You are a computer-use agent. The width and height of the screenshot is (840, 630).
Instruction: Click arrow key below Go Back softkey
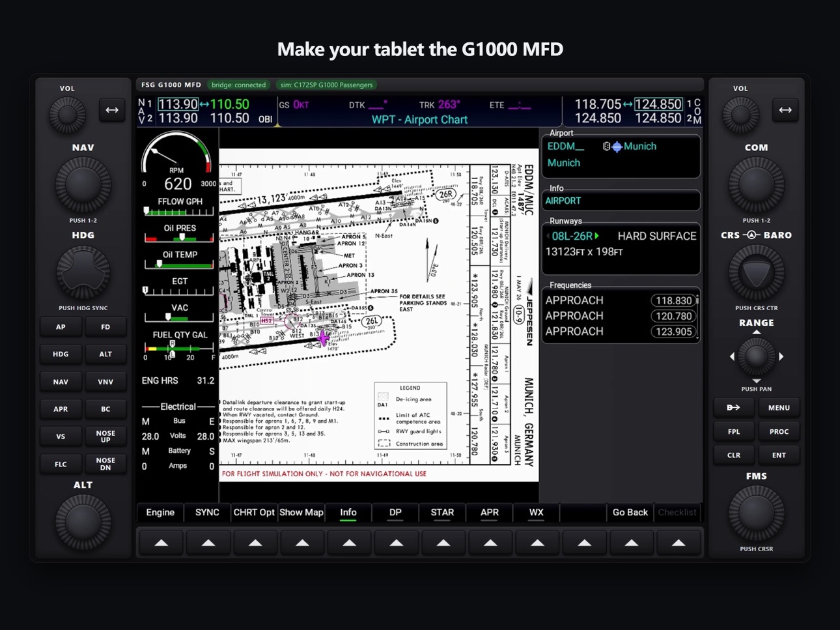click(631, 542)
